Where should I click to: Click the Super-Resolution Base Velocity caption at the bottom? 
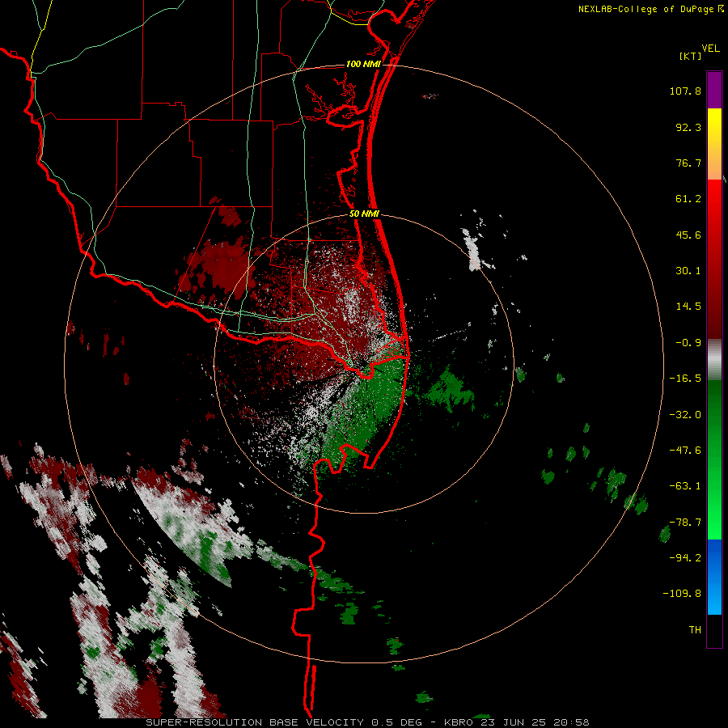click(367, 722)
